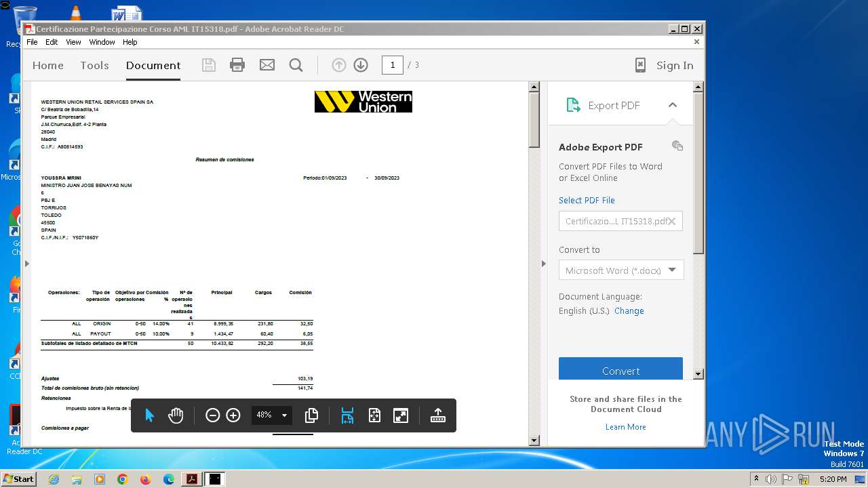This screenshot has height=488, width=868.
Task: Click the selected PDF file name field
Action: coord(620,221)
